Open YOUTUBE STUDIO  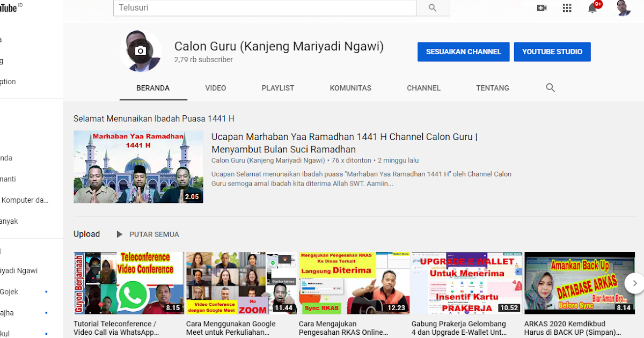point(552,52)
